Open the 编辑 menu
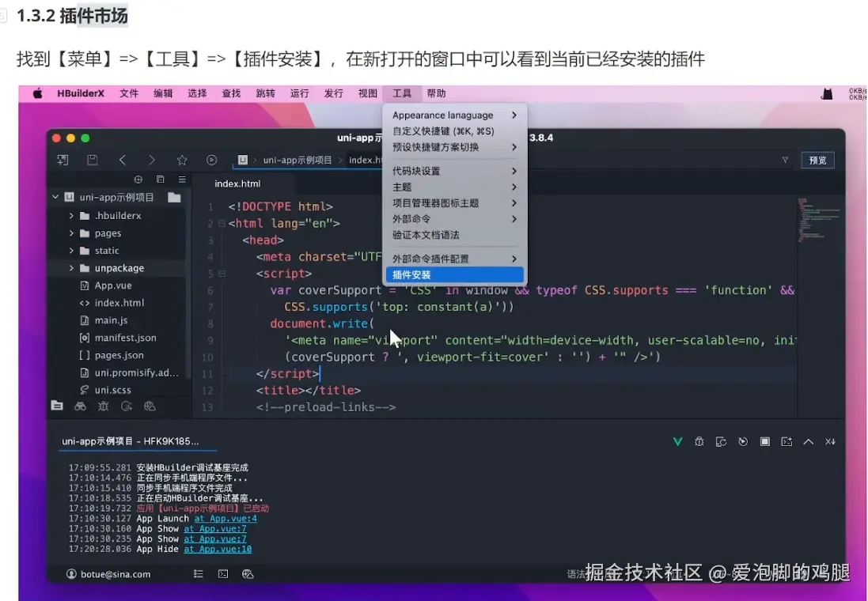868x601 pixels. click(x=163, y=93)
